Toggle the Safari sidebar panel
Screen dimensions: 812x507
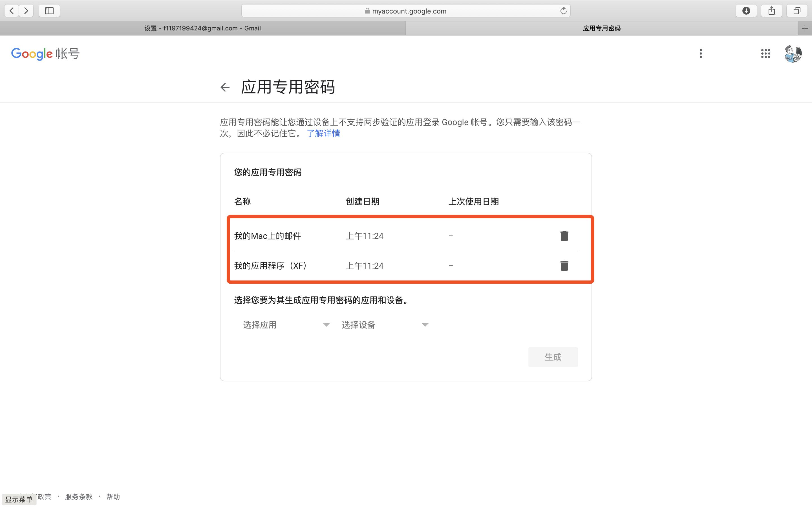49,10
